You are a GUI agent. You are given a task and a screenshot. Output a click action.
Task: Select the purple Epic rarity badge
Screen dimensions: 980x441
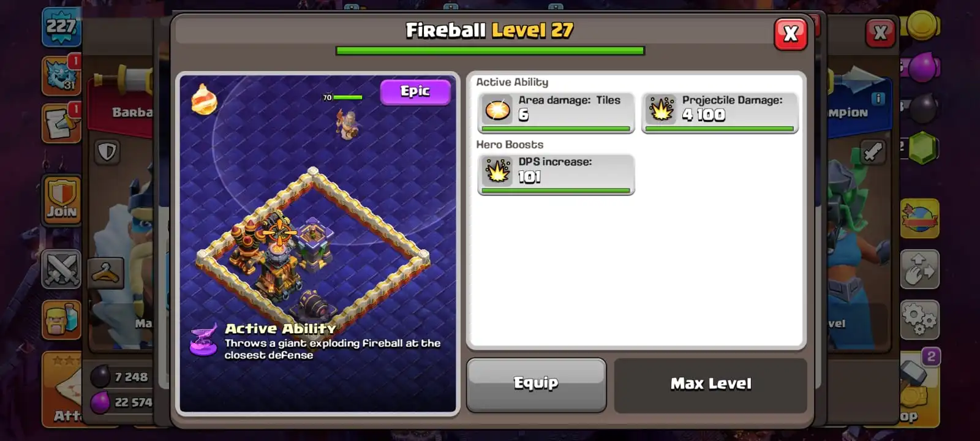tap(415, 92)
